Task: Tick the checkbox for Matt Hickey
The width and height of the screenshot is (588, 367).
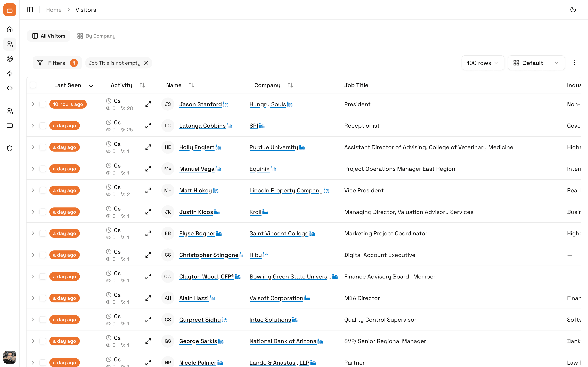Action: [x=43, y=190]
